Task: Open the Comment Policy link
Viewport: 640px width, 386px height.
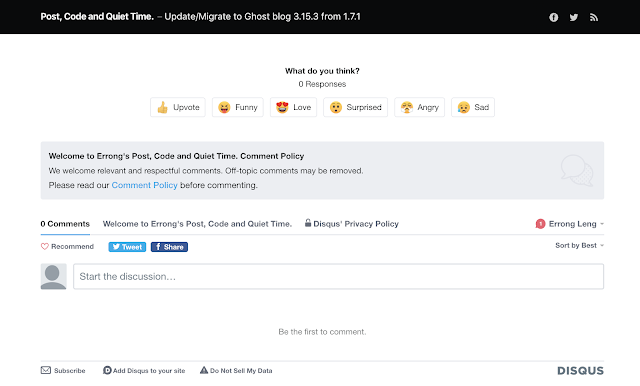Action: (144, 185)
